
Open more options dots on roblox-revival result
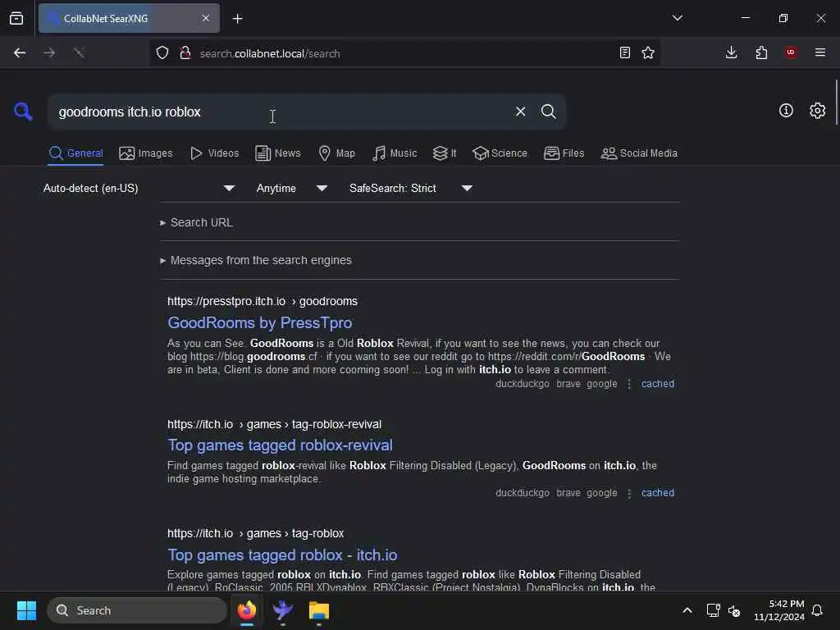point(629,493)
